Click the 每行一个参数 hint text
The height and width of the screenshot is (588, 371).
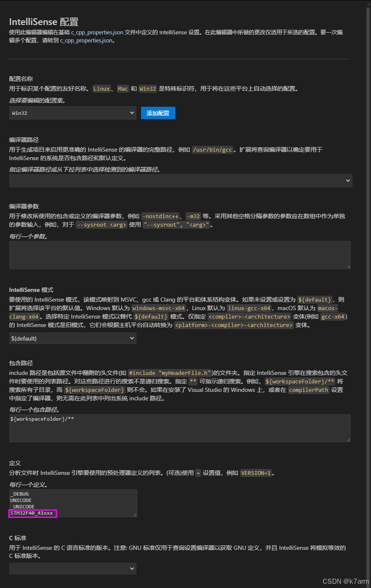coord(28,236)
